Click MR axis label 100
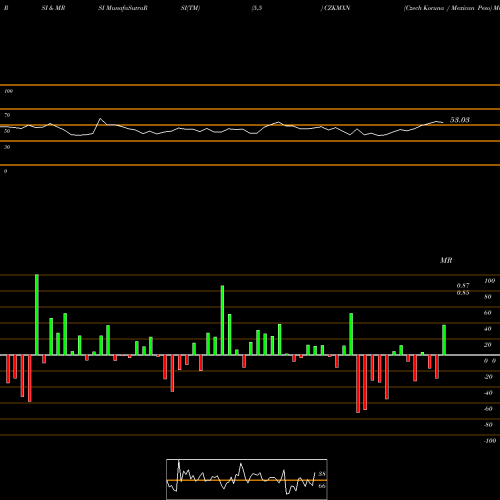 click(489, 281)
